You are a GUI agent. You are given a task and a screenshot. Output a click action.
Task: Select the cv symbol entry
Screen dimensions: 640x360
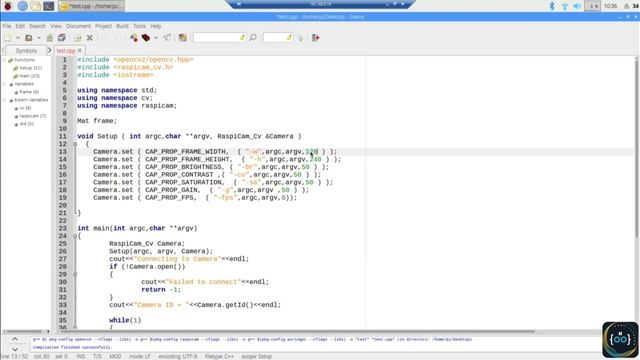click(25, 108)
